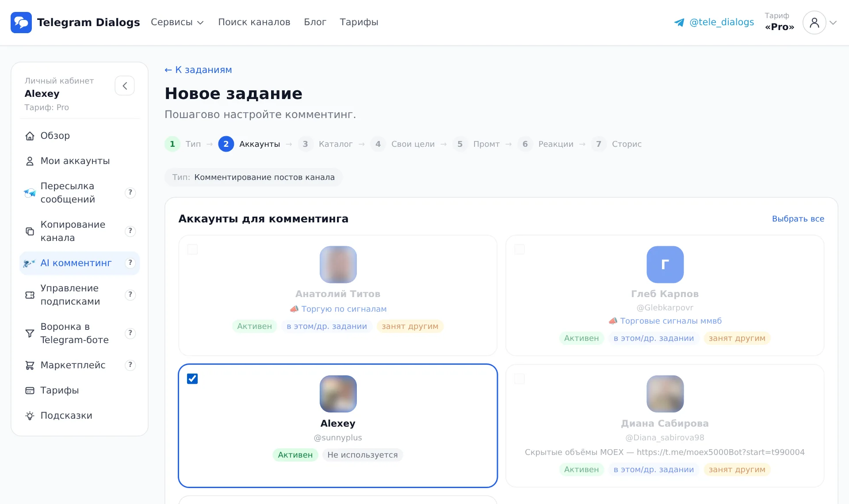Click the @Glebkarpovr username text

click(665, 308)
